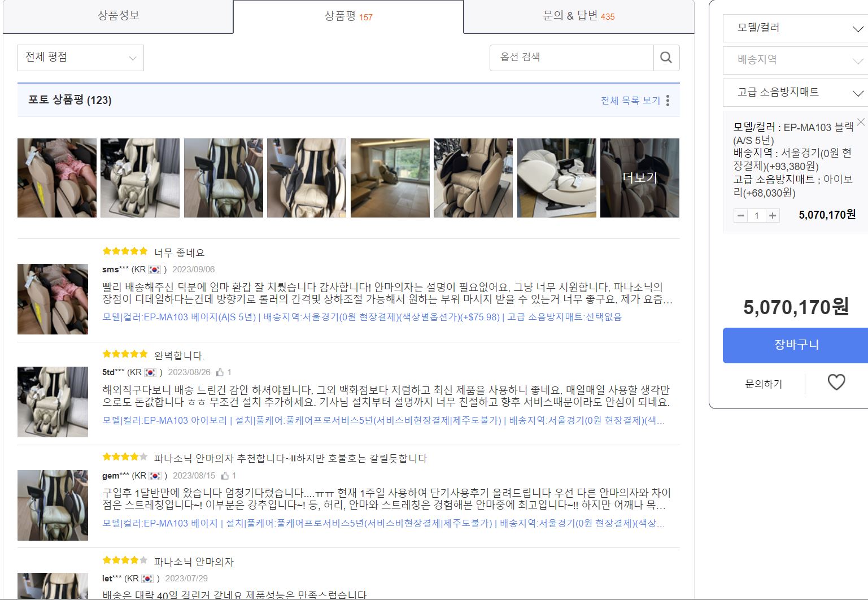Click the 문의하기 link
The width and height of the screenshot is (868, 600).
[x=764, y=384]
